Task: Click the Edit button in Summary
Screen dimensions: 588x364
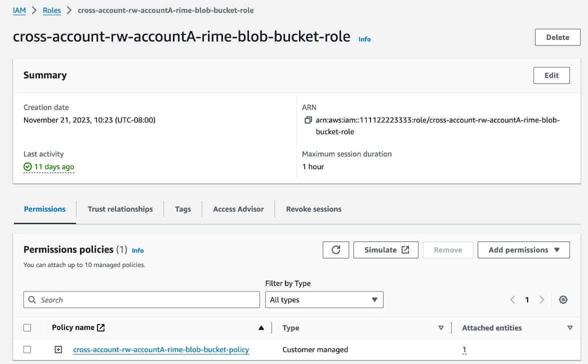Action: tap(551, 75)
